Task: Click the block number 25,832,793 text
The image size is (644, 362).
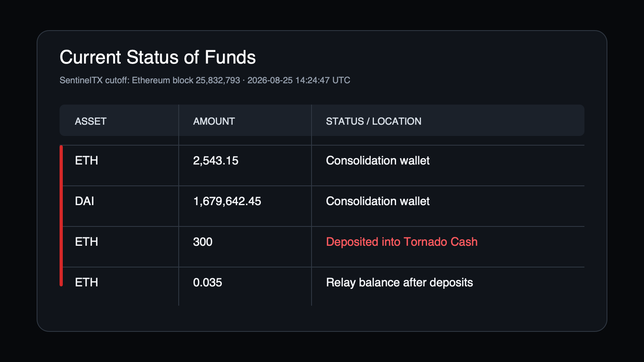Action: (218, 80)
